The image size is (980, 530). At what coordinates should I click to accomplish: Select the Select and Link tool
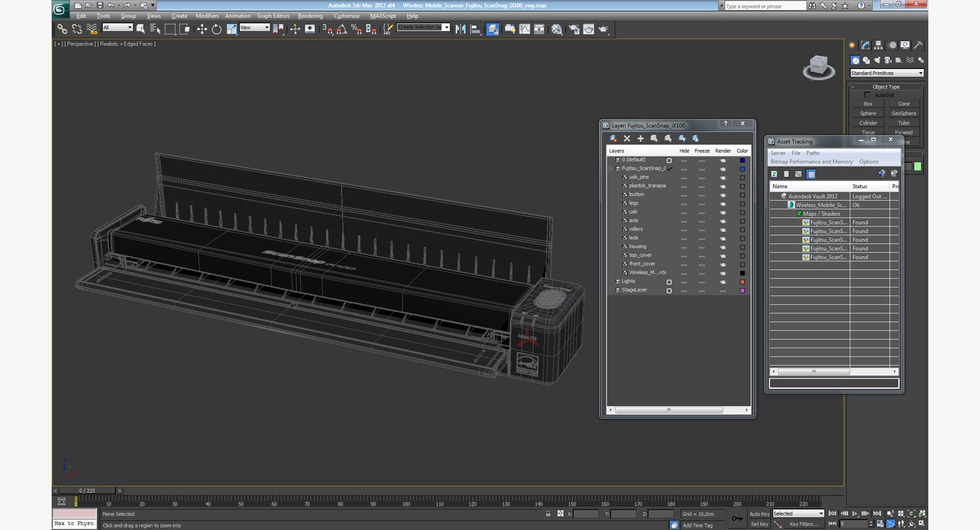click(x=62, y=29)
